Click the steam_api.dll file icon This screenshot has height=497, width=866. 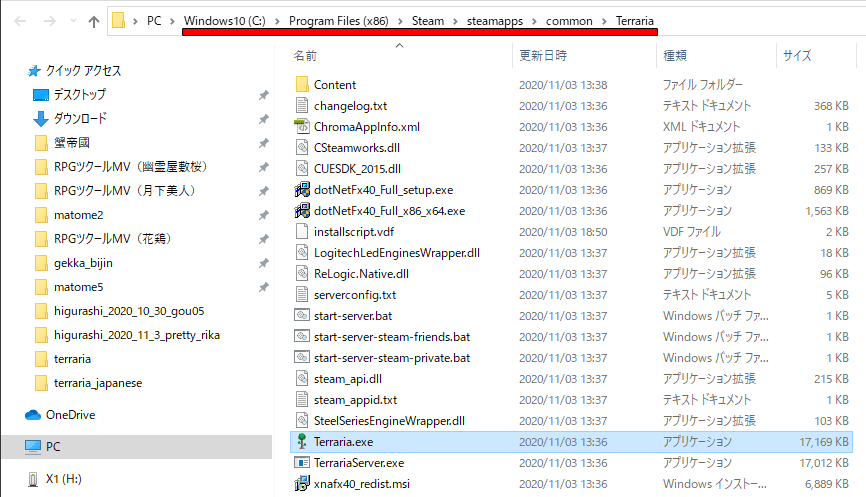pos(302,378)
